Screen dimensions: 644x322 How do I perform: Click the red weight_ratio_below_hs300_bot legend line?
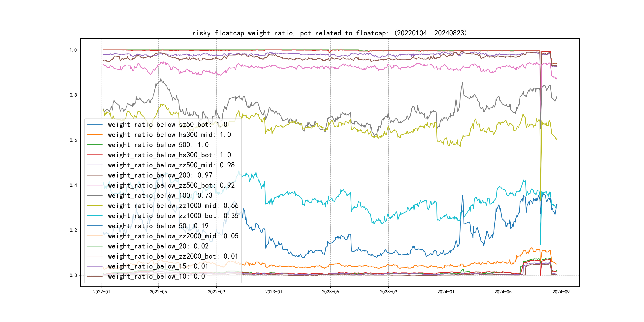94,155
